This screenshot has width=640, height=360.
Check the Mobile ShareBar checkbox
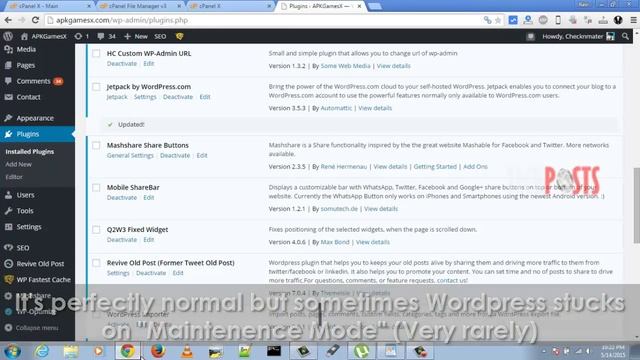click(96, 187)
